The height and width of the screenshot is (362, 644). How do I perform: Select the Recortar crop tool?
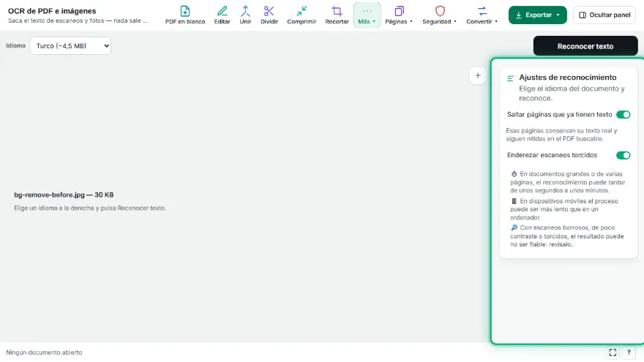coord(337,15)
